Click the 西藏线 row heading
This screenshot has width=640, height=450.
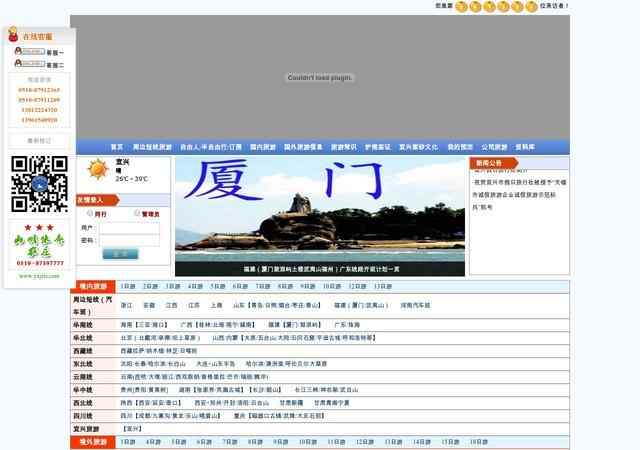click(83, 351)
